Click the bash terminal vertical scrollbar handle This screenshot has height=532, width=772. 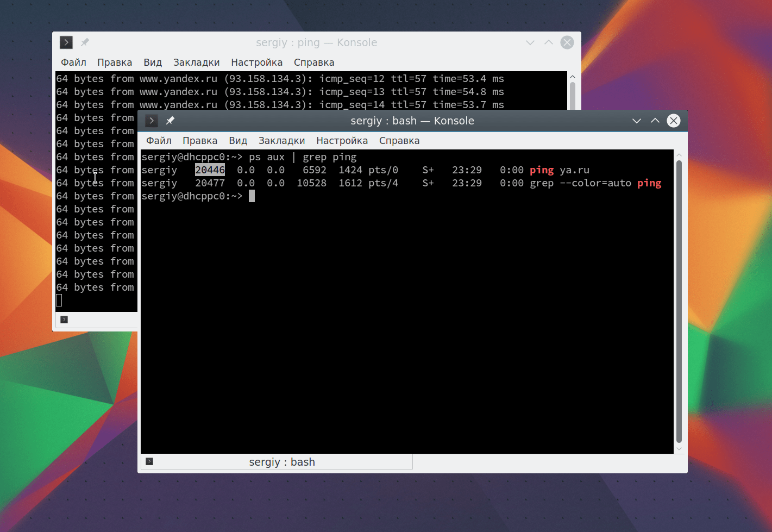pyautogui.click(x=679, y=302)
